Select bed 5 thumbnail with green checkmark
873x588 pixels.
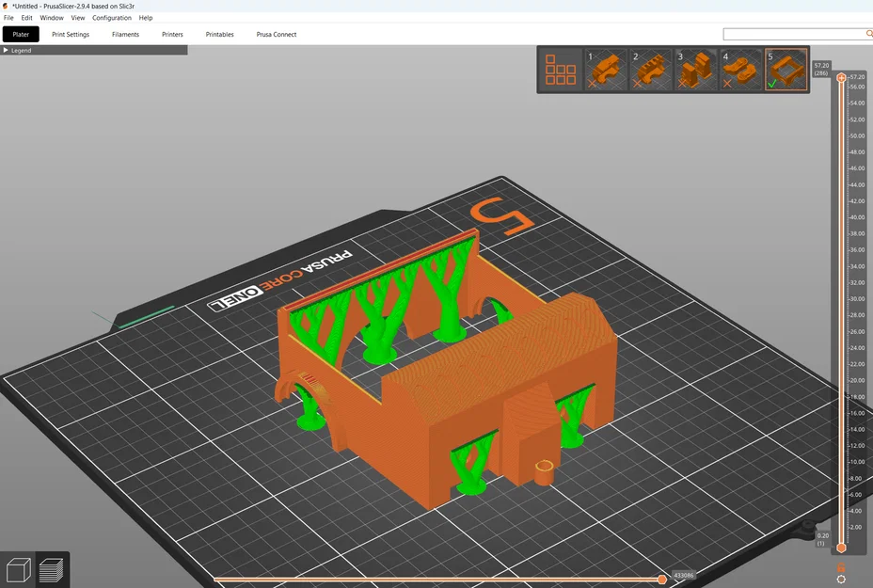click(x=786, y=69)
